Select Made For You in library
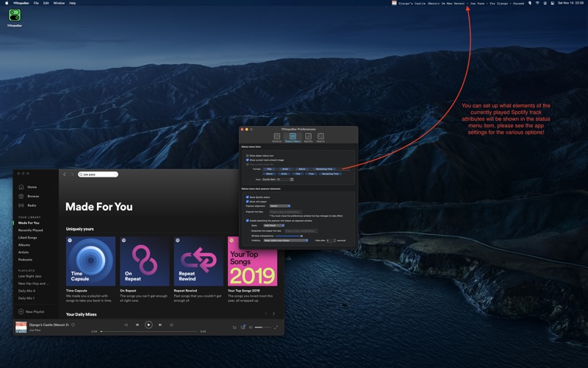The image size is (588, 368). point(29,223)
